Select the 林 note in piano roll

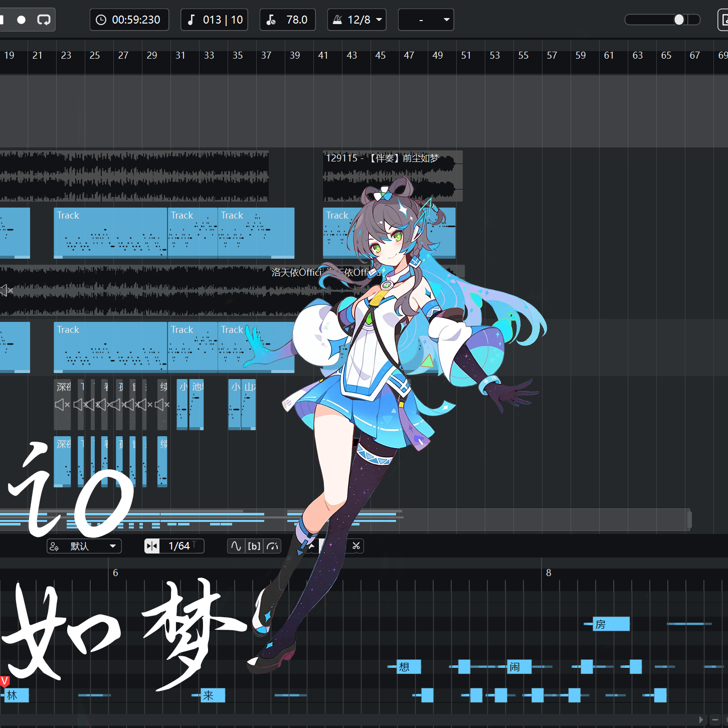coord(17,695)
